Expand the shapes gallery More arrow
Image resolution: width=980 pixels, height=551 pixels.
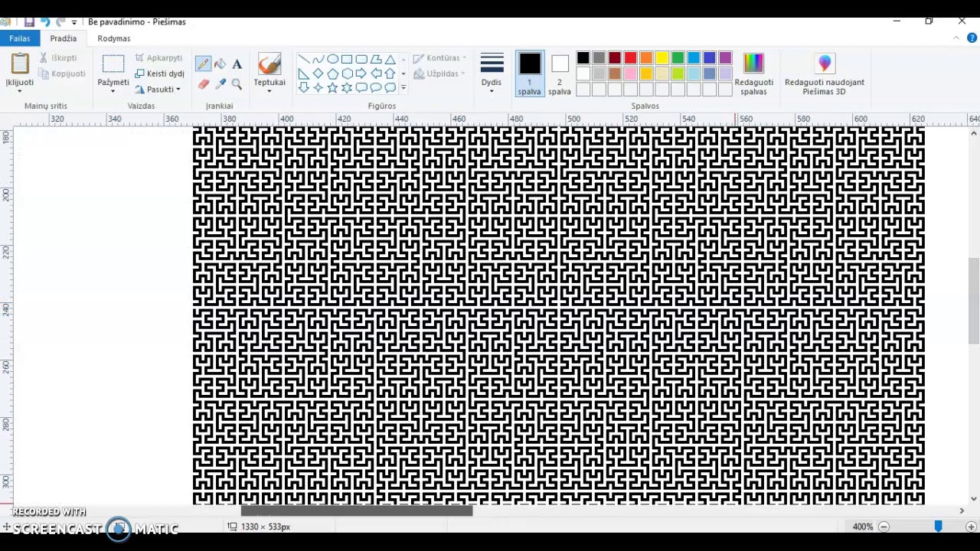pos(403,88)
